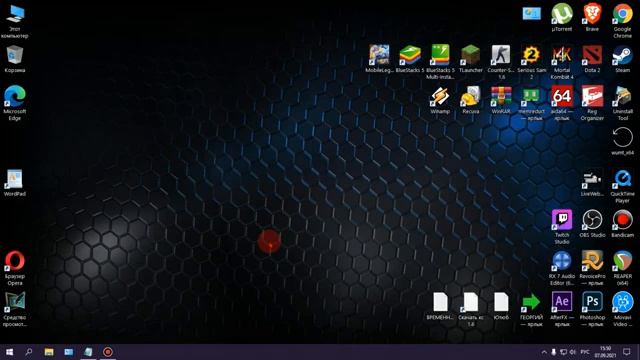Switch input language РУС indicator

tap(585, 352)
